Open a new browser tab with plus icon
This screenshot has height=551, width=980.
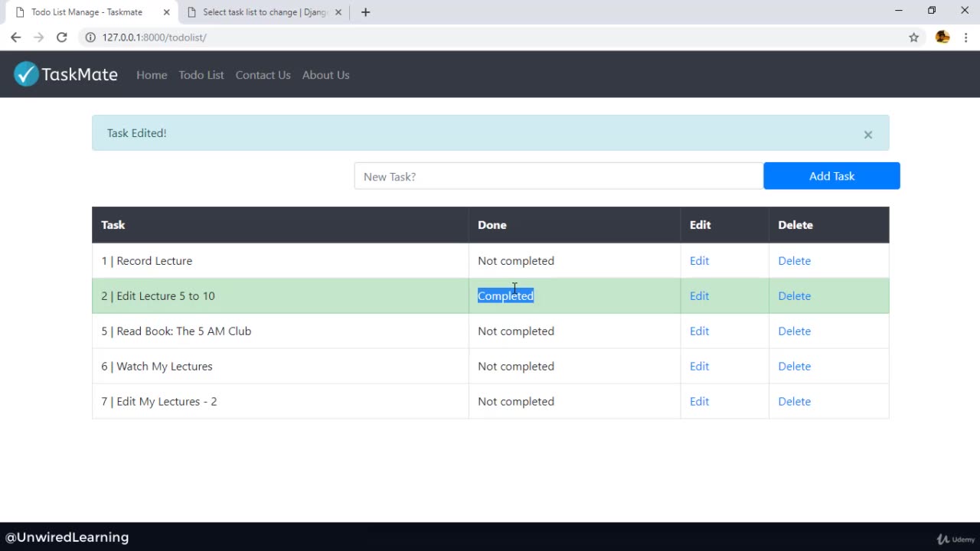click(365, 12)
